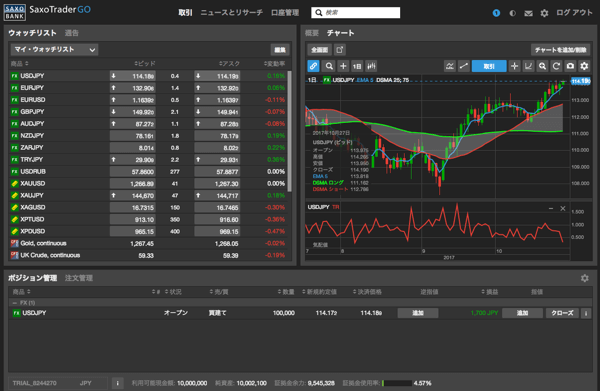Switch to the チャート tab
Image resolution: width=600 pixels, height=391 pixels.
tap(340, 33)
